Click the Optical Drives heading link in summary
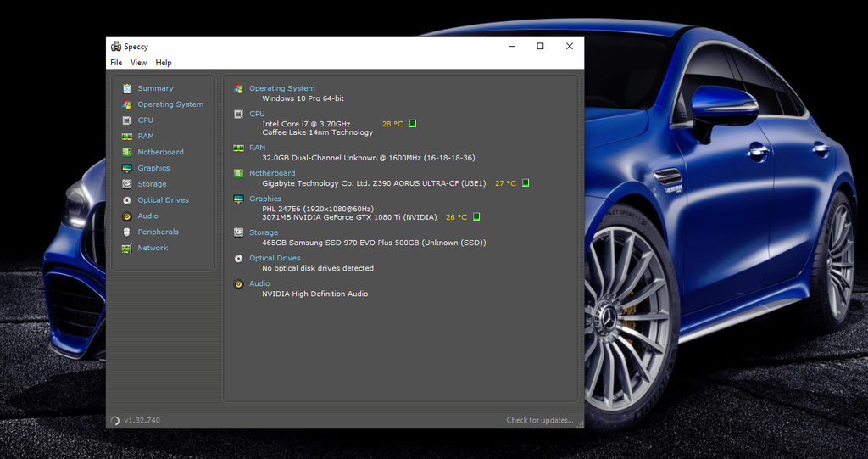The image size is (868, 459). tap(275, 258)
